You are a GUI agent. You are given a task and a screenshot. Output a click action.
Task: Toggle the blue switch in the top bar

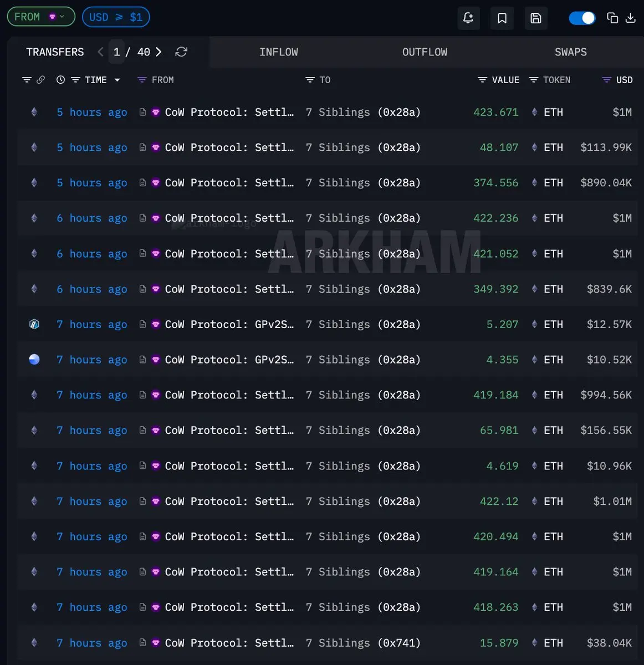coord(582,18)
